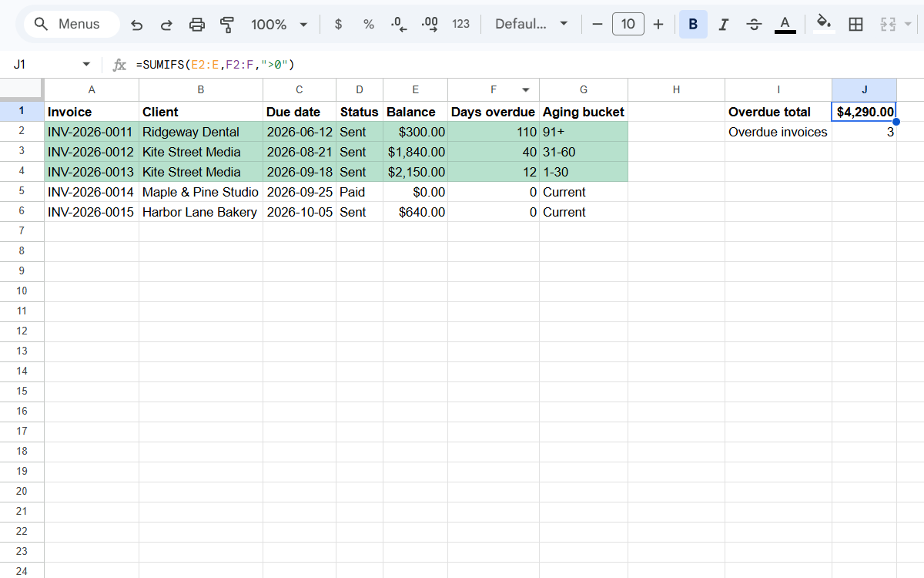Select the Aging bucket header cell

tap(584, 112)
